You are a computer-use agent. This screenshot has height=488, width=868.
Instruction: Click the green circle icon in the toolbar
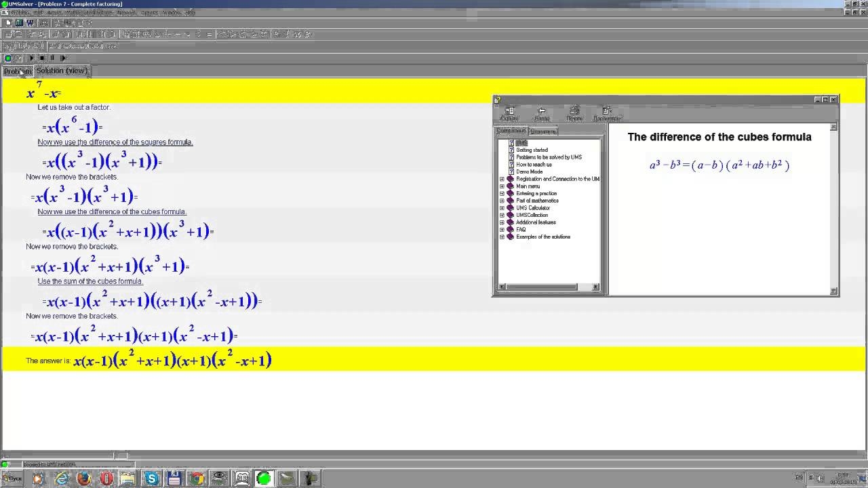[x=7, y=58]
